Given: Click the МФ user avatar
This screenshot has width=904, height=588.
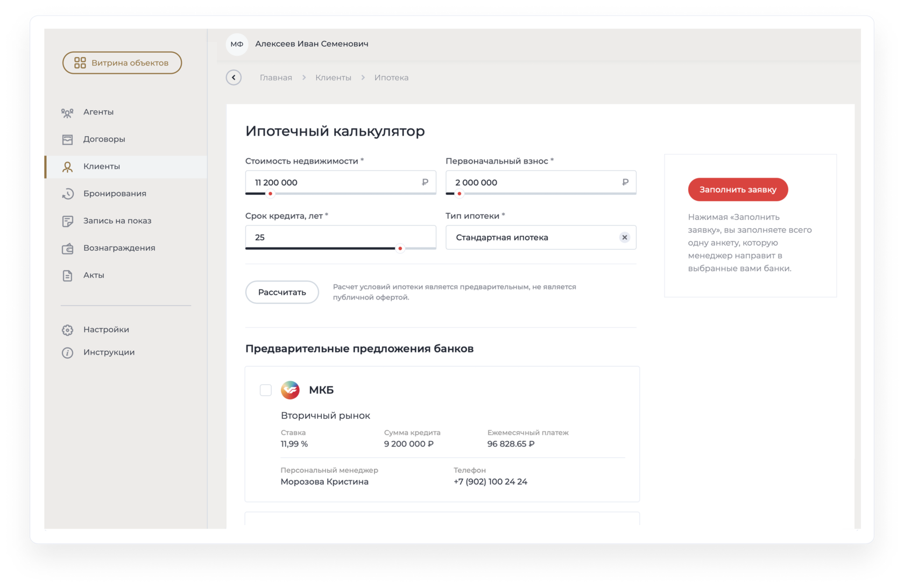Looking at the screenshot, I should pyautogui.click(x=237, y=44).
